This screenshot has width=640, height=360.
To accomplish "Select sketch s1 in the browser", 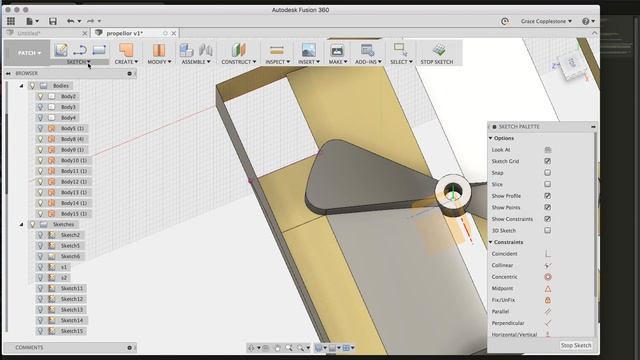I will (64, 267).
